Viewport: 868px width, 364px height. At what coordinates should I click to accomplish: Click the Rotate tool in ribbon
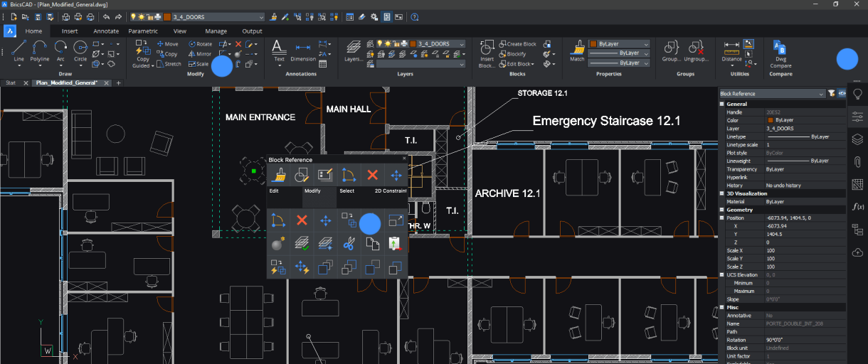click(200, 44)
